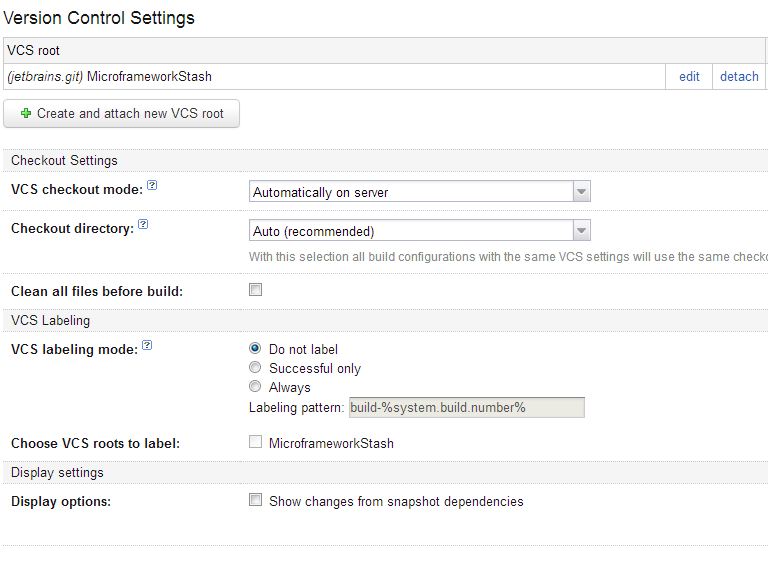Open the Checkout directory dropdown

420,231
